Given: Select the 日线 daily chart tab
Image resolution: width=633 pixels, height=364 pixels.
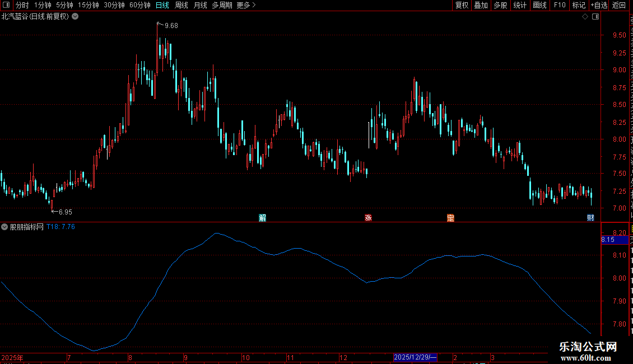Looking at the screenshot, I should tap(162, 5).
